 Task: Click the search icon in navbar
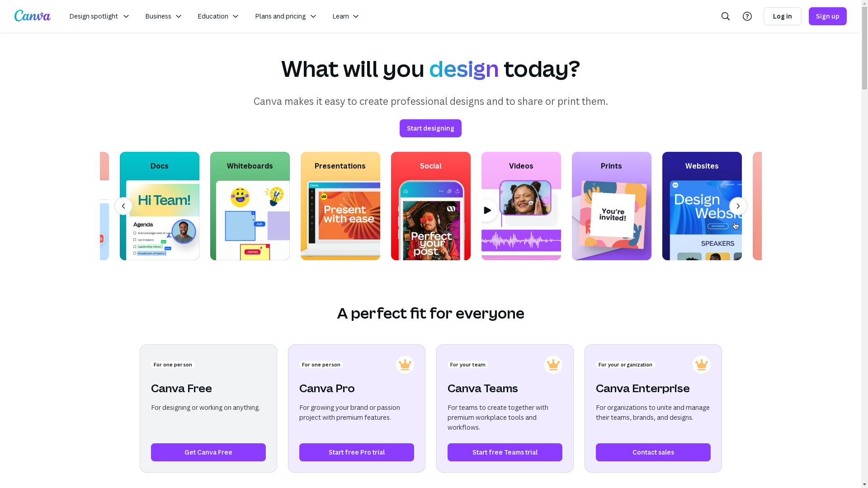pos(726,16)
